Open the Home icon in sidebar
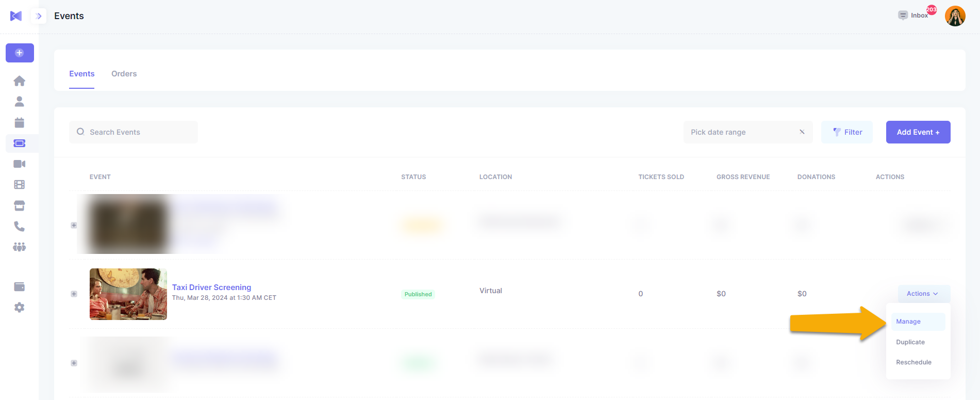This screenshot has width=980, height=400. pos(20,81)
